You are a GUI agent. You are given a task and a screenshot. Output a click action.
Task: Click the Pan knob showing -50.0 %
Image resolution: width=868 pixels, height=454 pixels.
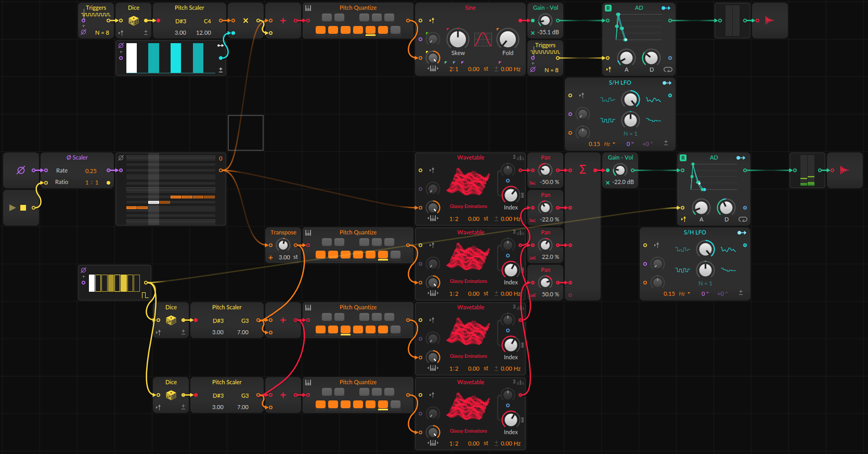coord(545,170)
